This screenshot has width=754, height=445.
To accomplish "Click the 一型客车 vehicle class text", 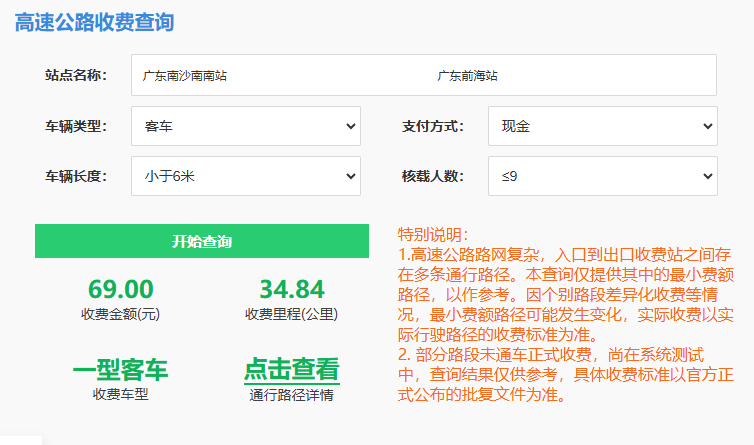I will [120, 369].
